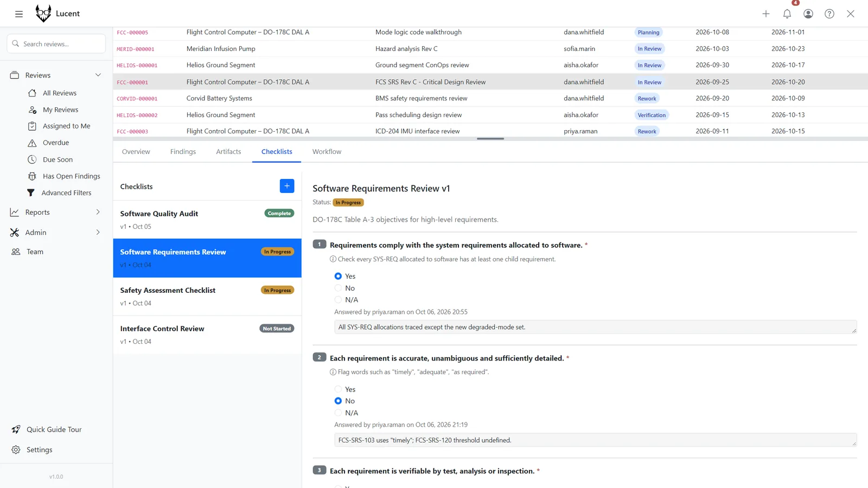Open Overdue warning icon
This screenshot has width=868, height=488.
click(x=33, y=143)
